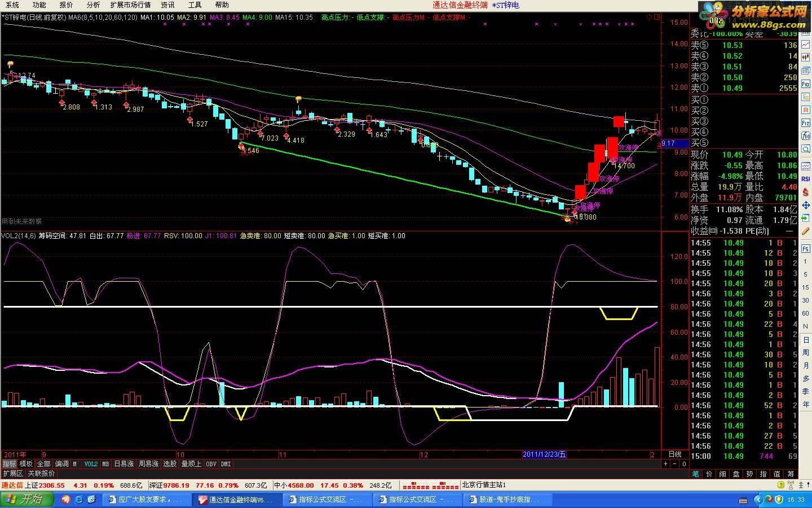Select the 周 weekly period

coord(806,353)
